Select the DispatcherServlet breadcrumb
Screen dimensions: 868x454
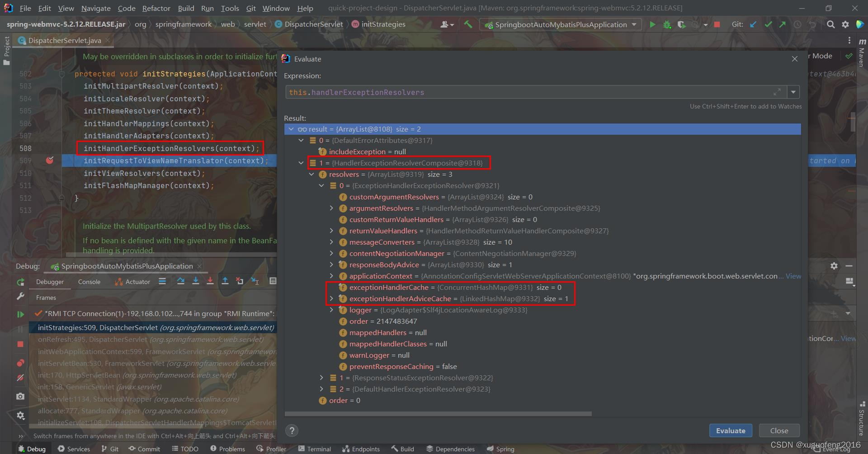309,24
